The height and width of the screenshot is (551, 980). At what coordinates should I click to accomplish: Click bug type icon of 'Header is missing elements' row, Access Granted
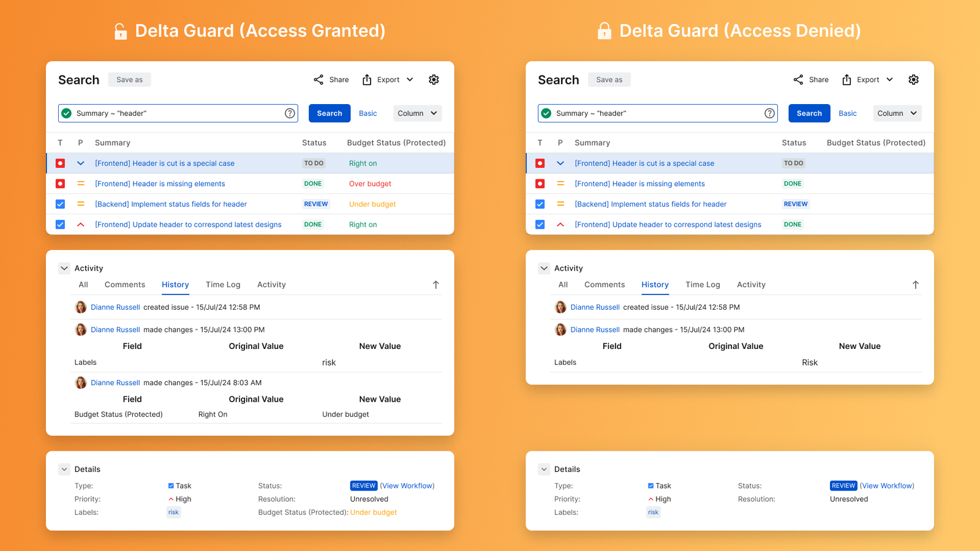coord(60,184)
